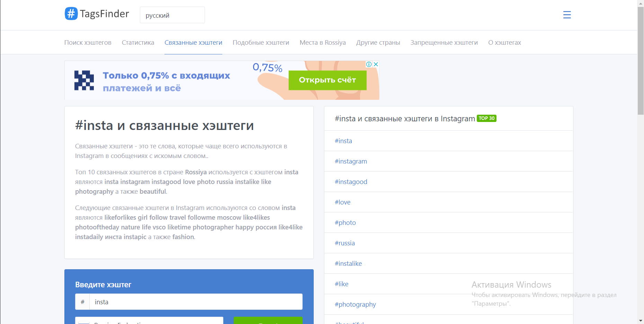Open the #like hashtag link
Screen dimensions: 644x324
pos(341,284)
